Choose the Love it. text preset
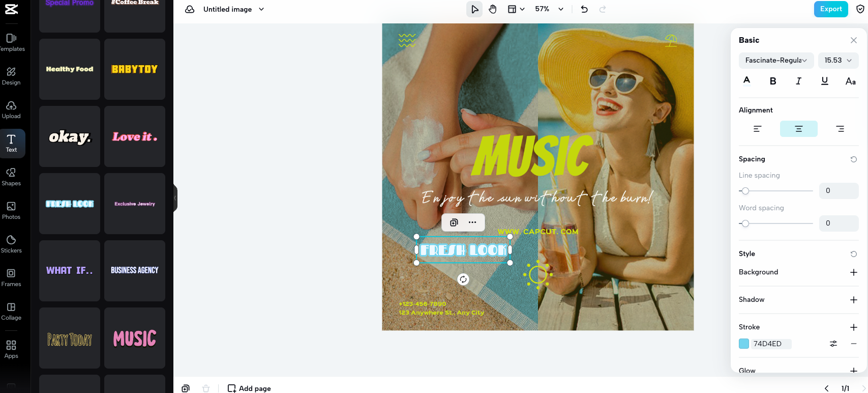Screen dimensions: 868x393 pos(135,136)
